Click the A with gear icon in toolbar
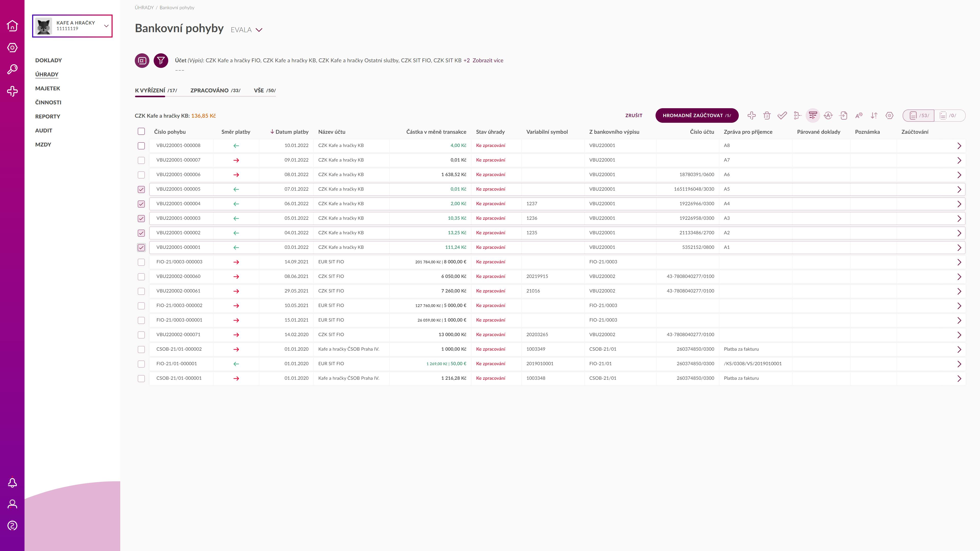Image resolution: width=980 pixels, height=551 pixels. click(859, 116)
